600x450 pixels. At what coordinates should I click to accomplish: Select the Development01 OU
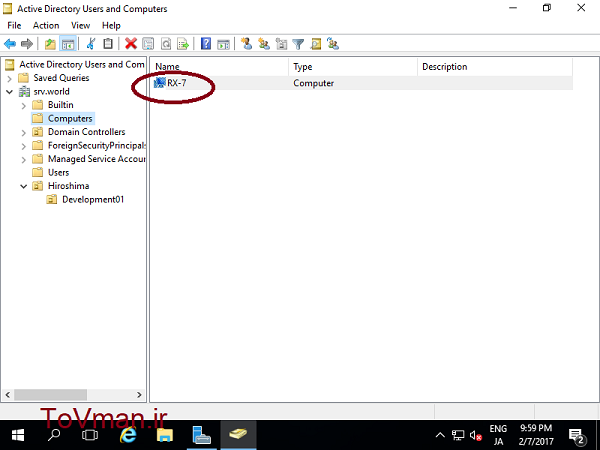[85, 199]
